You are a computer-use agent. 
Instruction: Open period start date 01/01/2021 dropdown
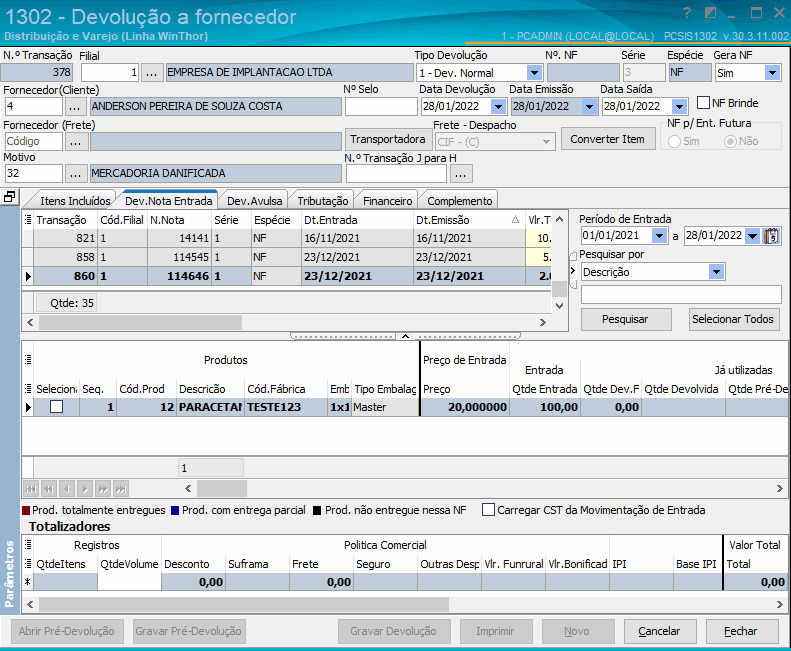[659, 236]
